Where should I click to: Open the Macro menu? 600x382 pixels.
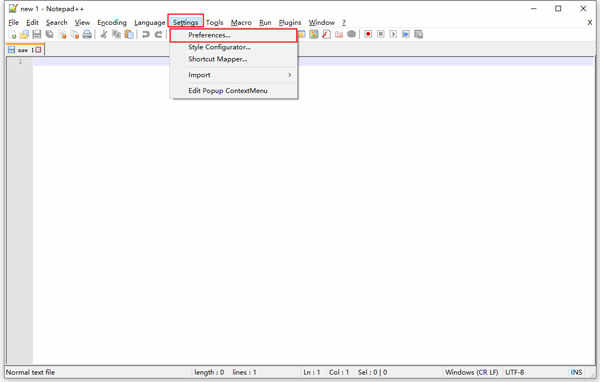tap(241, 23)
